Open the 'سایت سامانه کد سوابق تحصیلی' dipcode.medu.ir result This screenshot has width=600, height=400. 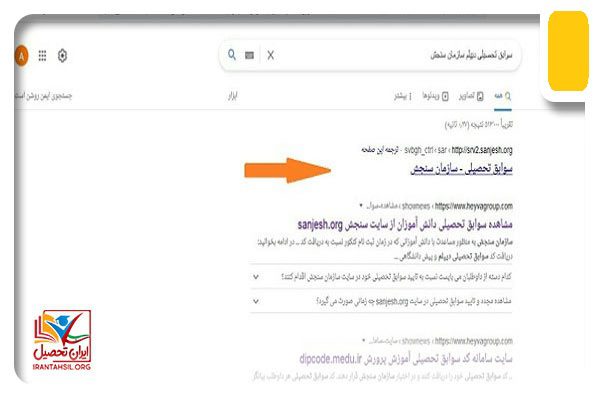tap(406, 359)
